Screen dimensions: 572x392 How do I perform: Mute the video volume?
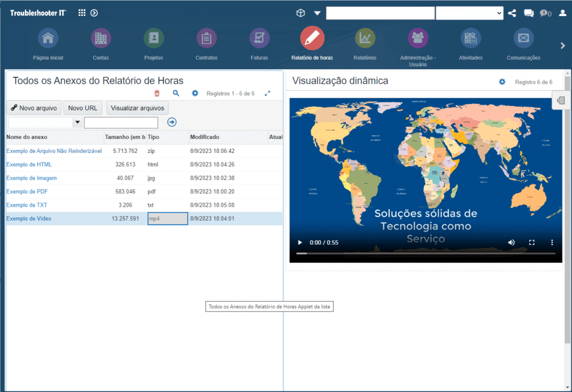(x=512, y=242)
